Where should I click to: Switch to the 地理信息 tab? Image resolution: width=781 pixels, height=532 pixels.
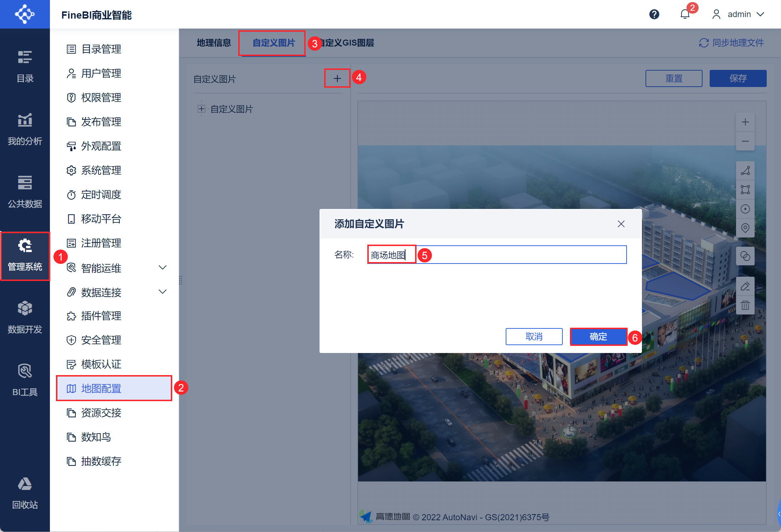[x=214, y=43]
